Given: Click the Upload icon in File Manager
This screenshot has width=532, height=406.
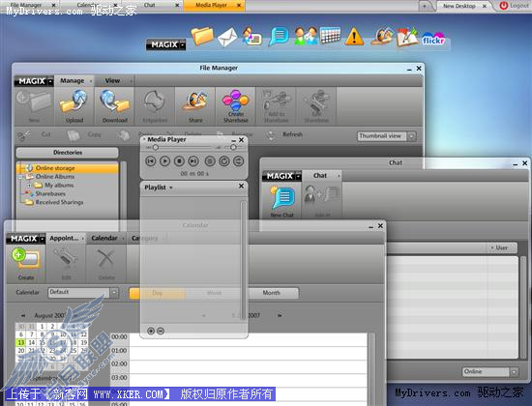Looking at the screenshot, I should (x=74, y=101).
